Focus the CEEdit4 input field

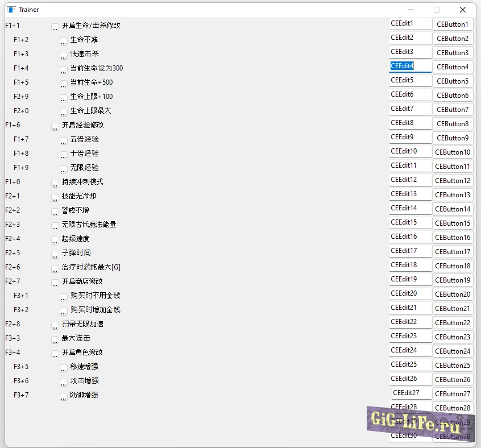pyautogui.click(x=410, y=67)
